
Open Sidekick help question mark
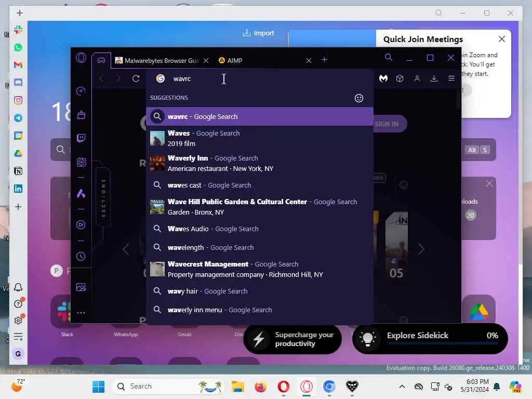pyautogui.click(x=19, y=303)
